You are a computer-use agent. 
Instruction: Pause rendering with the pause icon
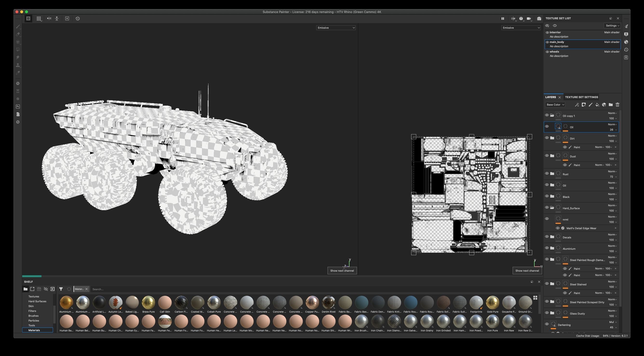(503, 19)
